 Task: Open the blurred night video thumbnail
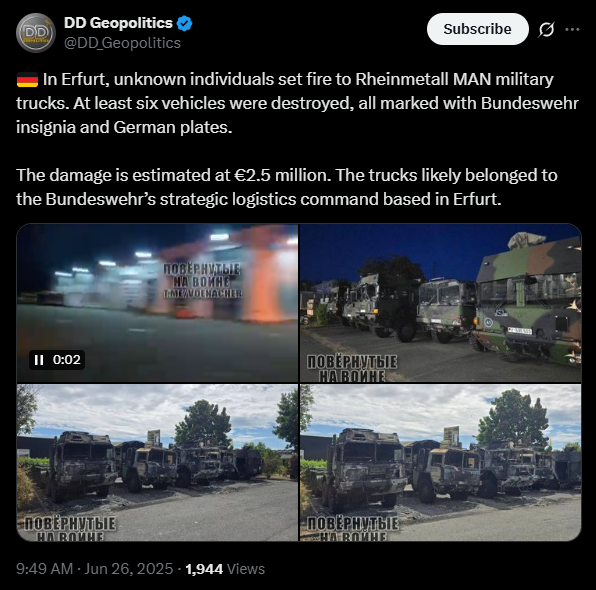coord(157,303)
